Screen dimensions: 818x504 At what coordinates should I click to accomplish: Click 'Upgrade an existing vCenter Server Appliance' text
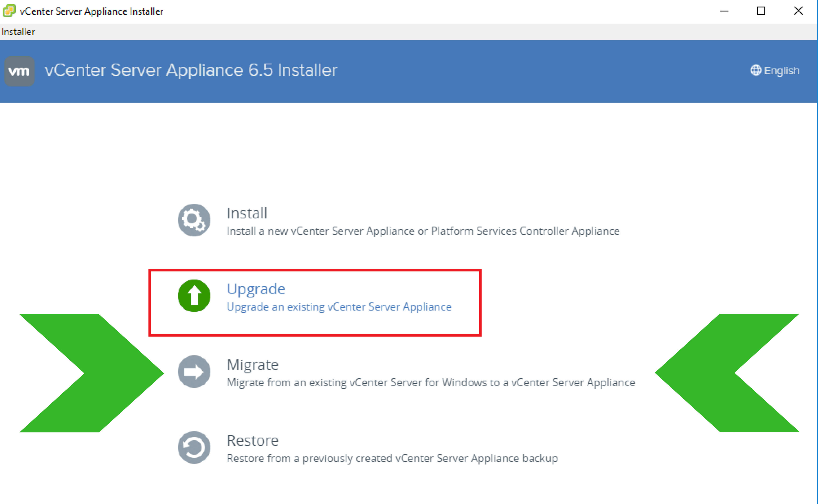click(x=339, y=307)
